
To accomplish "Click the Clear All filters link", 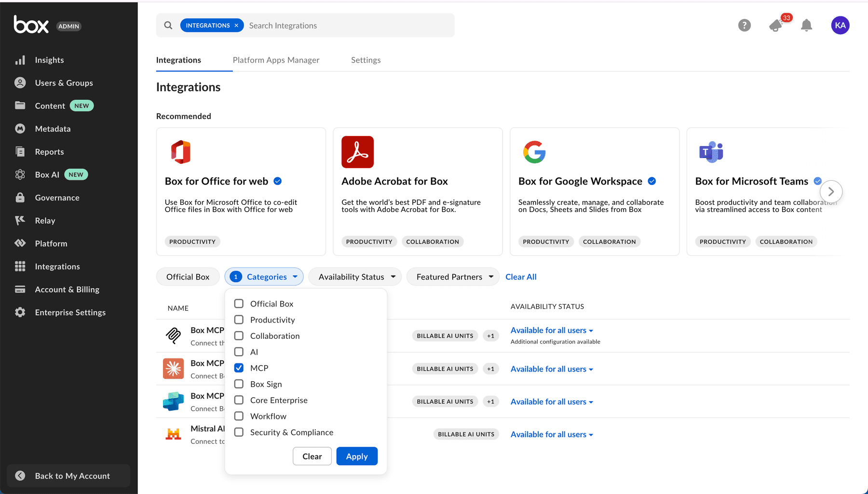I will pyautogui.click(x=521, y=277).
